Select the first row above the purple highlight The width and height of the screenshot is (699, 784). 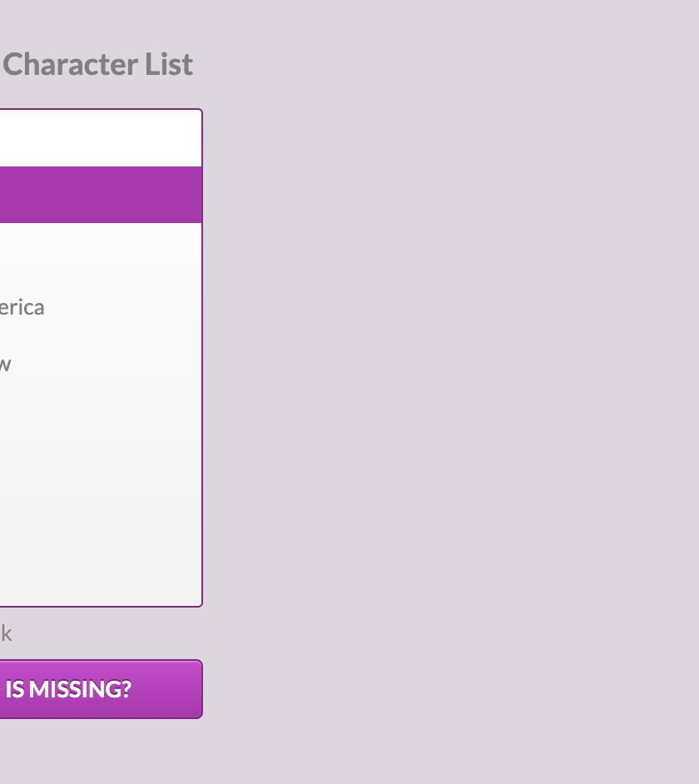100,139
